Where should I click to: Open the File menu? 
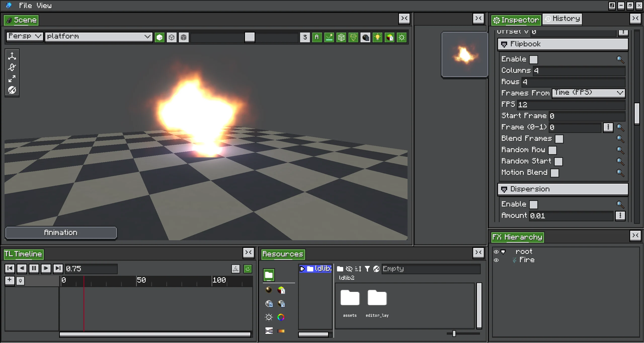pos(25,6)
